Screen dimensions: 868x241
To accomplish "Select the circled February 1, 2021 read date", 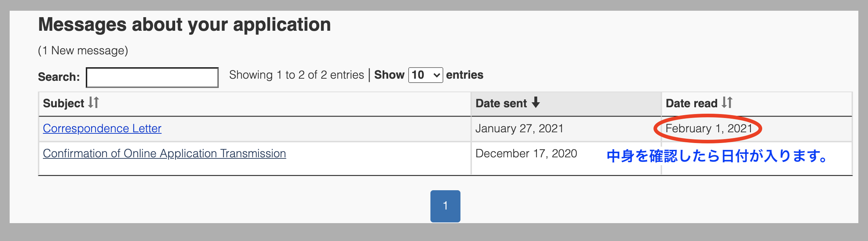I will [x=709, y=128].
